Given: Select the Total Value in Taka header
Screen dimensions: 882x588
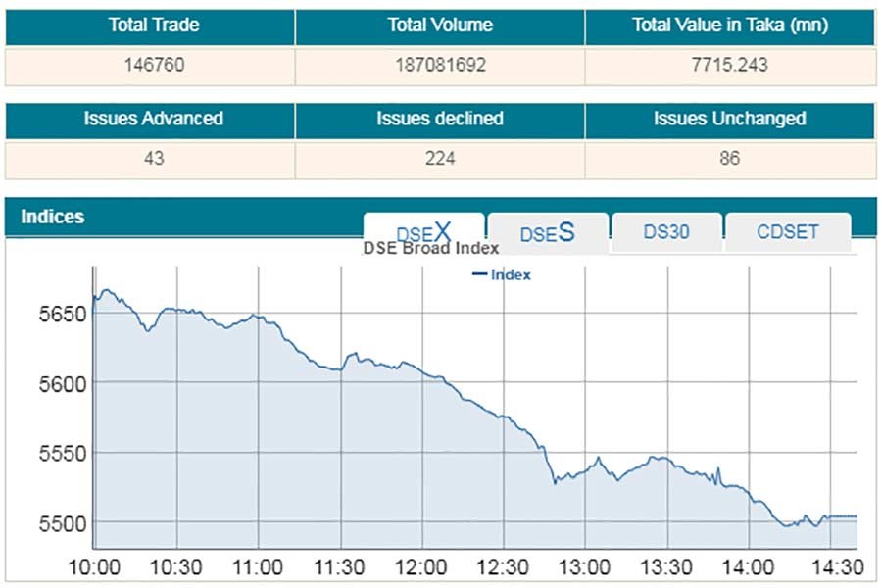Looking at the screenshot, I should tap(729, 25).
